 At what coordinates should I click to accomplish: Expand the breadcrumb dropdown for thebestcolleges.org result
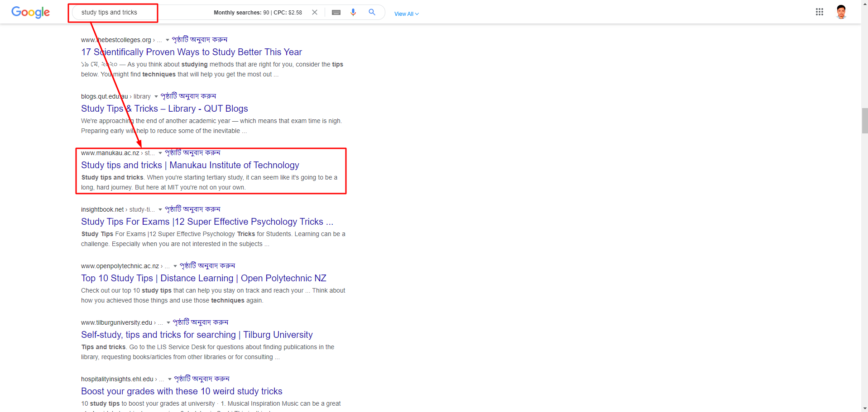pos(168,40)
